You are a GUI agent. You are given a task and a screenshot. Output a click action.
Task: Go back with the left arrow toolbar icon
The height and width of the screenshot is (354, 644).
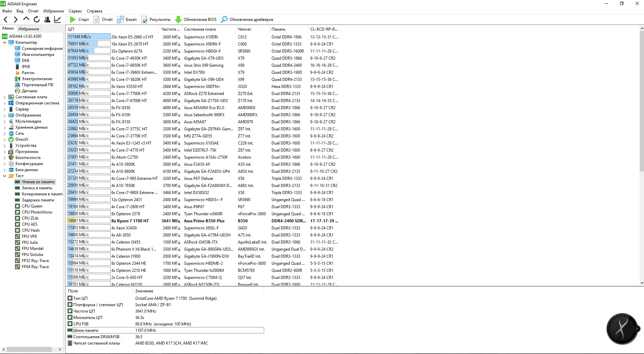[5, 20]
